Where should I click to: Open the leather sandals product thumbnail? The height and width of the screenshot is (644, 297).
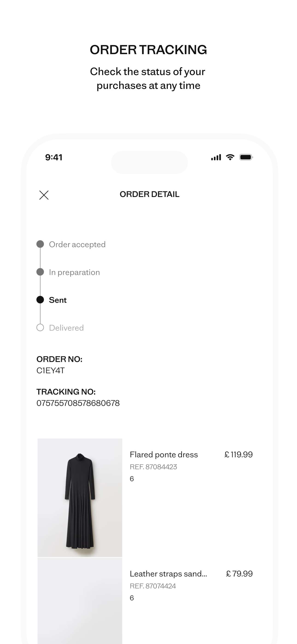pyautogui.click(x=80, y=600)
